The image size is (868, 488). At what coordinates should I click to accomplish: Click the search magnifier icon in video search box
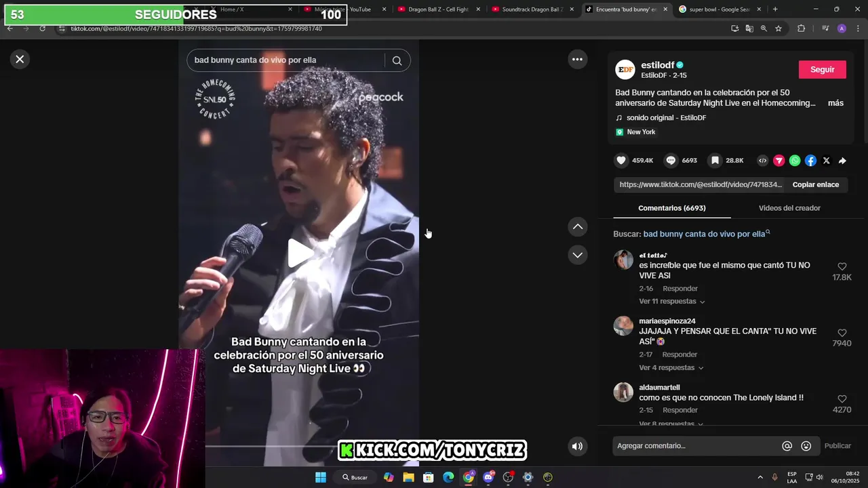(397, 60)
